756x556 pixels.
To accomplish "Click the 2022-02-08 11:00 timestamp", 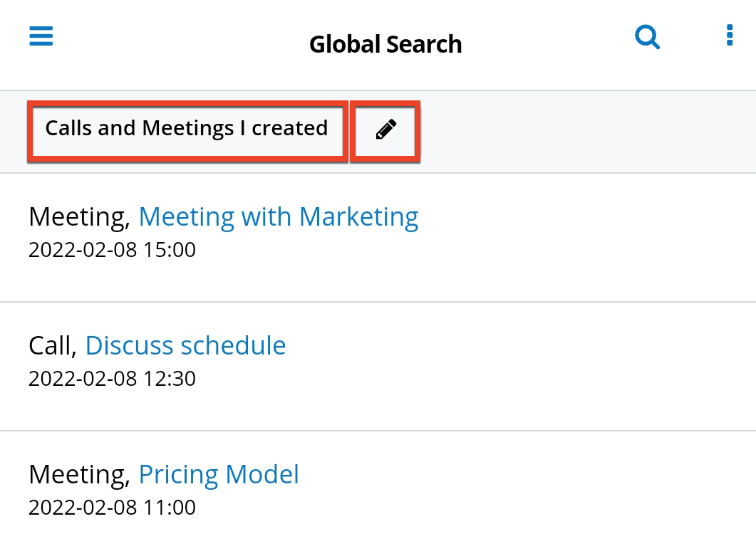I will [x=112, y=508].
